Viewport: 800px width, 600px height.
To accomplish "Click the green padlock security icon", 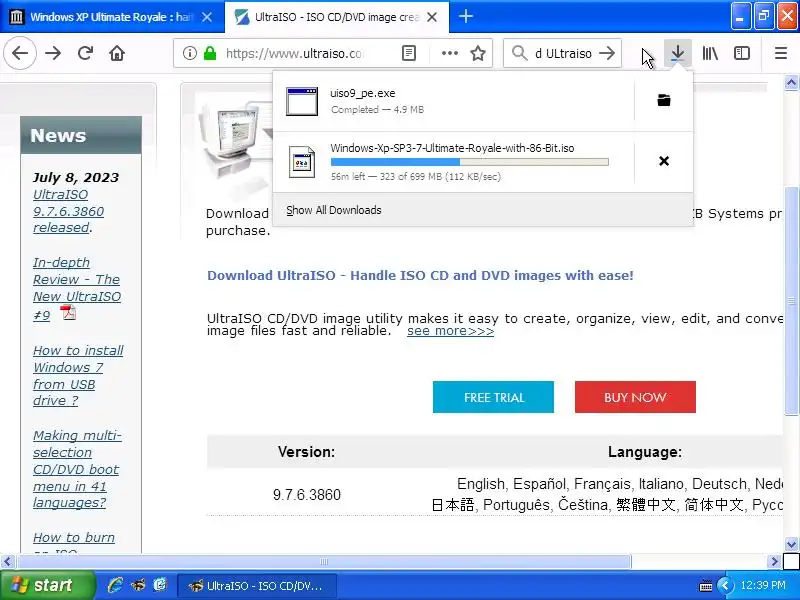I will [210, 53].
